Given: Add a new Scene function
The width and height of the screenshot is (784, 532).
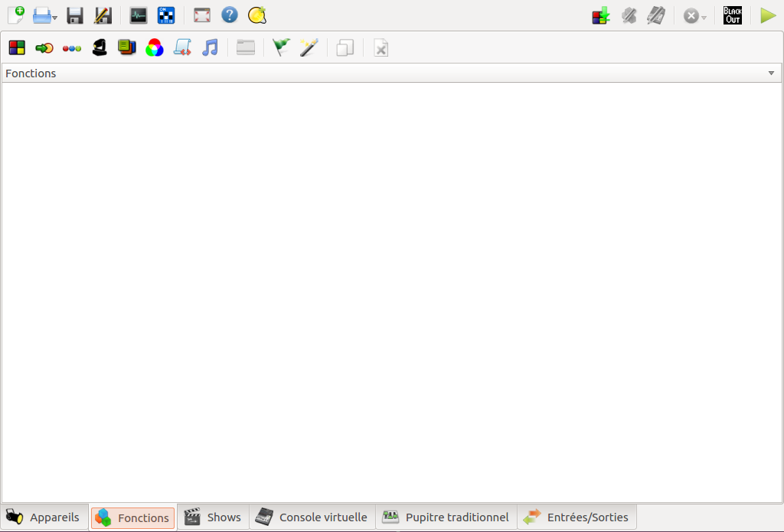Looking at the screenshot, I should point(17,48).
